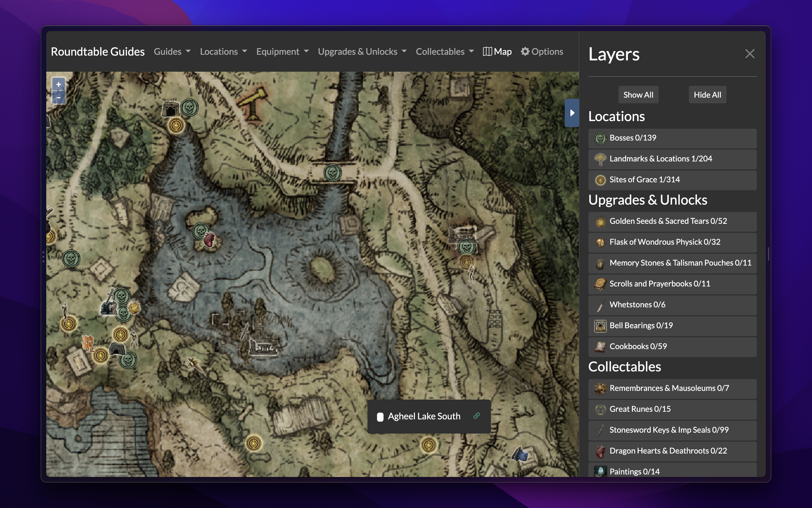The image size is (812, 508).
Task: Click the dragonfly marker south of lake
Action: 195,365
